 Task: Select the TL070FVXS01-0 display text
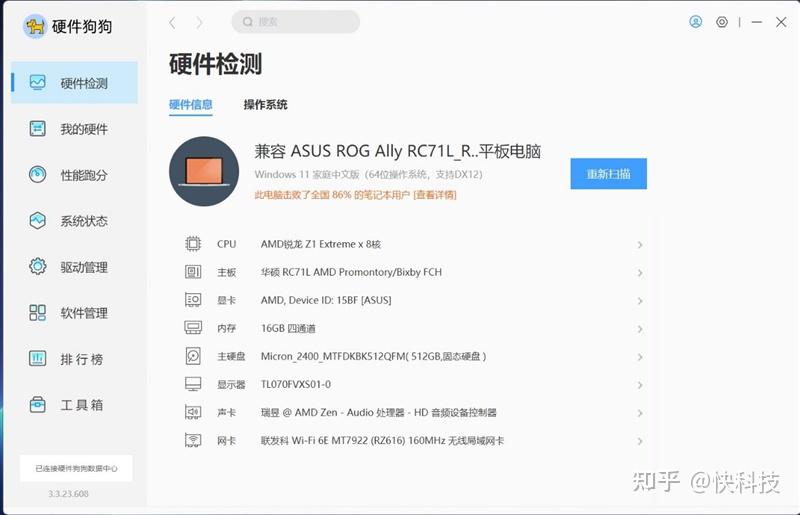pyautogui.click(x=296, y=384)
